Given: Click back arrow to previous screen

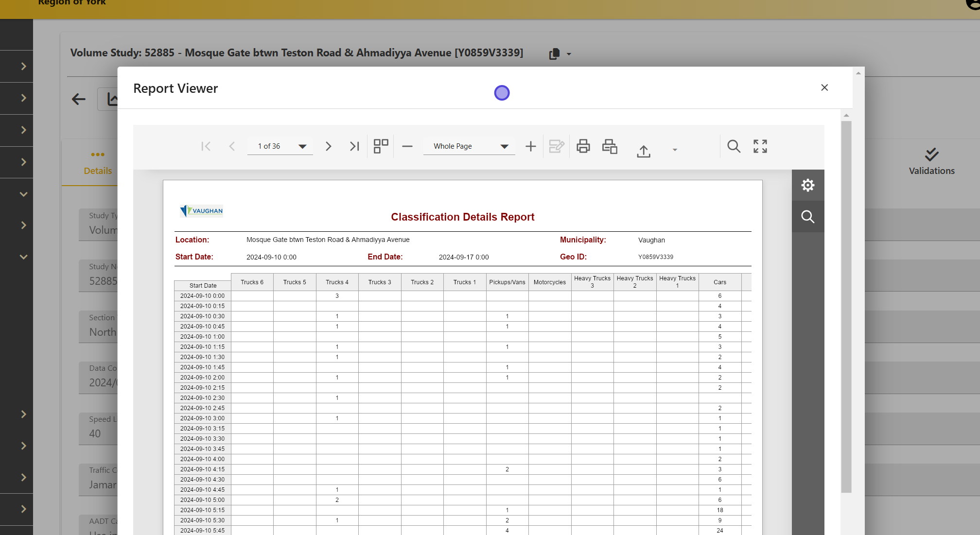Looking at the screenshot, I should pos(79,100).
